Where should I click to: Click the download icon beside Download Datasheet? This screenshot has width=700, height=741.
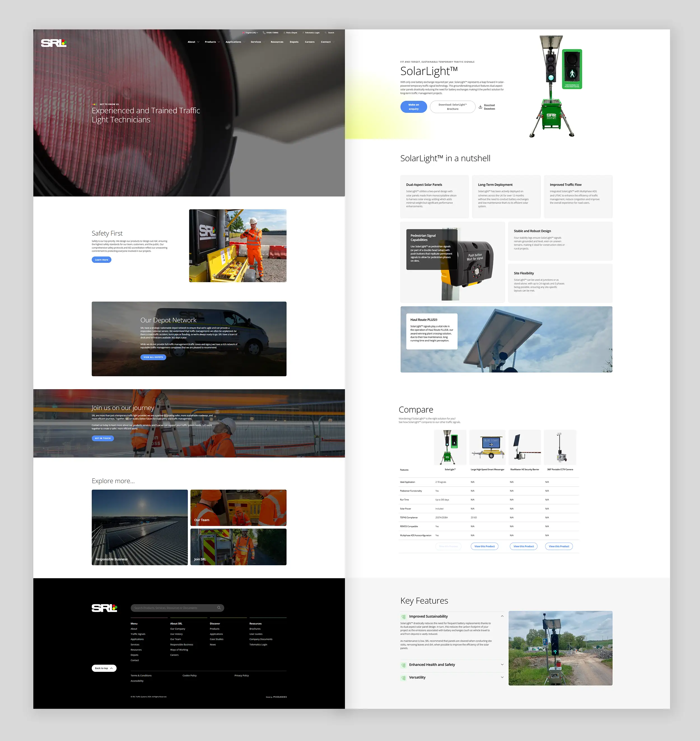click(x=480, y=107)
